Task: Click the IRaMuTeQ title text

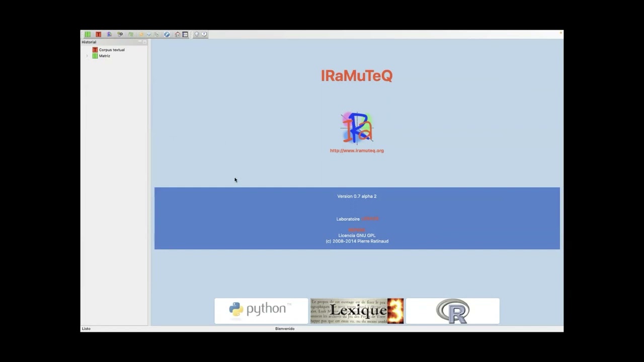Action: (357, 75)
